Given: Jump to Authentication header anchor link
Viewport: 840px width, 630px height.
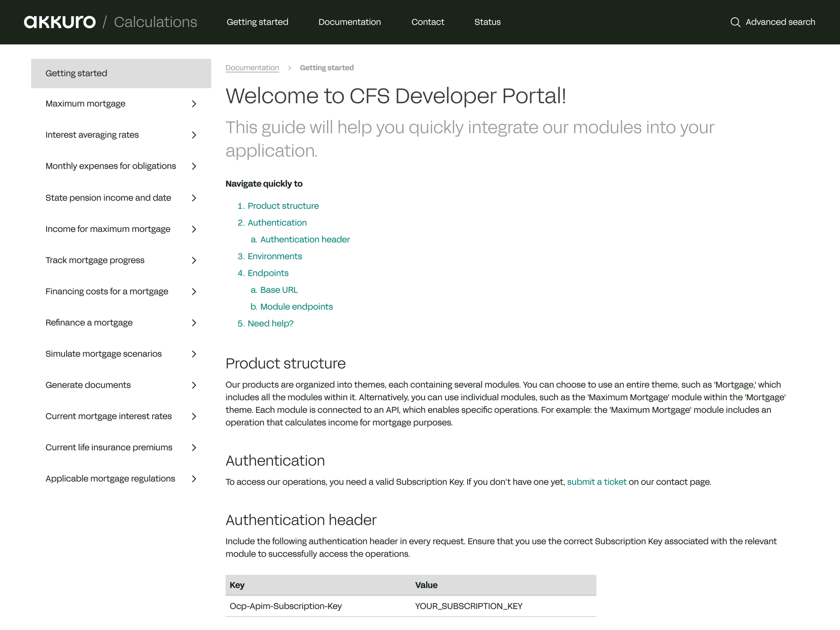Looking at the screenshot, I should [305, 239].
